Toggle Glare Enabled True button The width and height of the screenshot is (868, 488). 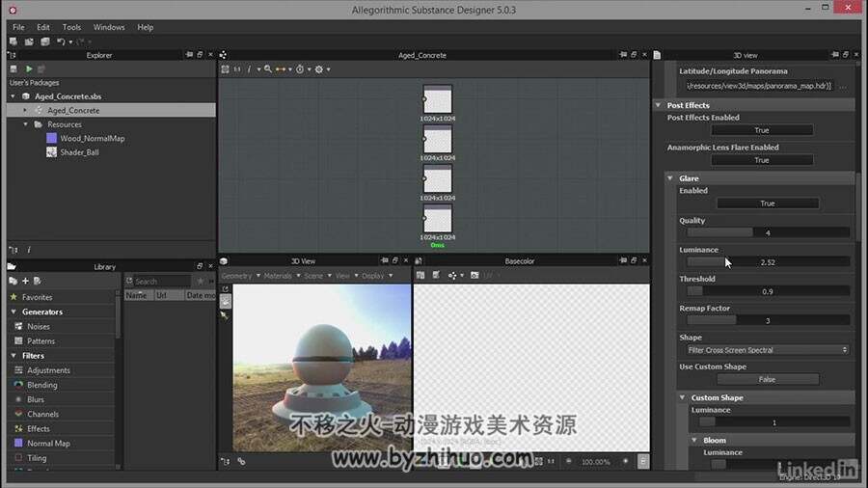(768, 203)
